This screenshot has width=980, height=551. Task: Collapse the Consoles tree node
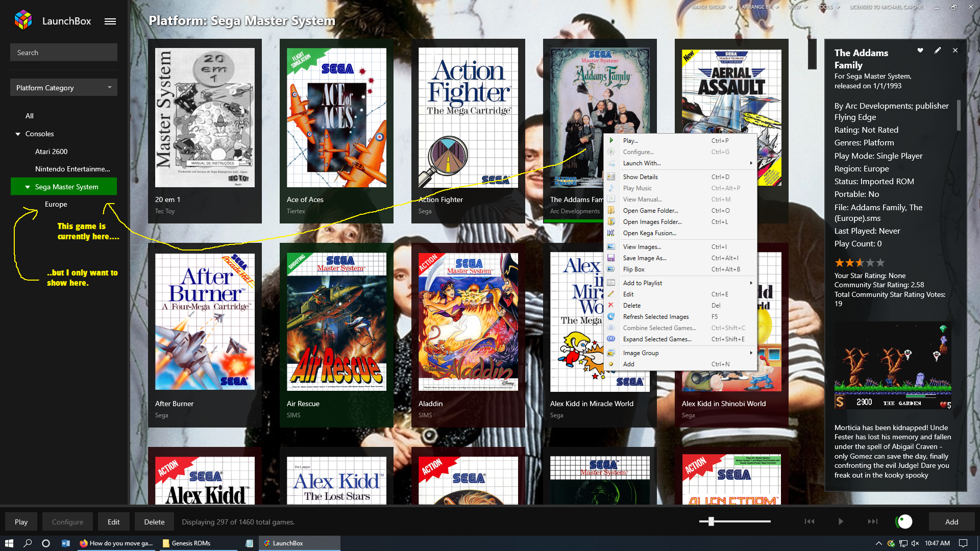coord(18,134)
